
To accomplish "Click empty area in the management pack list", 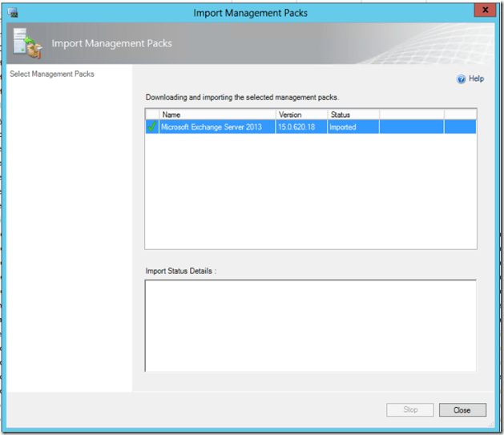I will tap(310, 192).
